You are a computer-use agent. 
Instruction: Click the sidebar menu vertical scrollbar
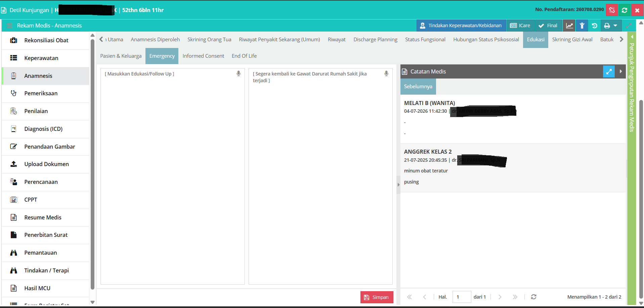(92, 164)
